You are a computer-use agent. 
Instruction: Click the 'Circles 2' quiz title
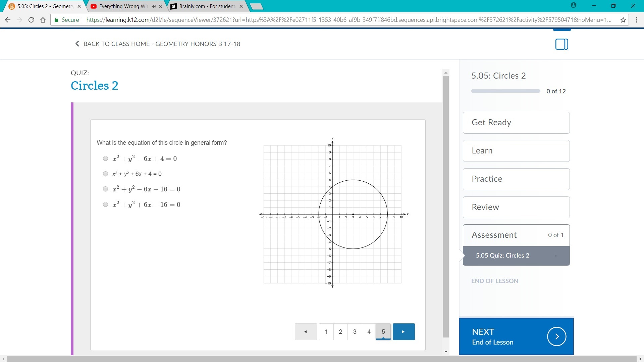tap(95, 86)
